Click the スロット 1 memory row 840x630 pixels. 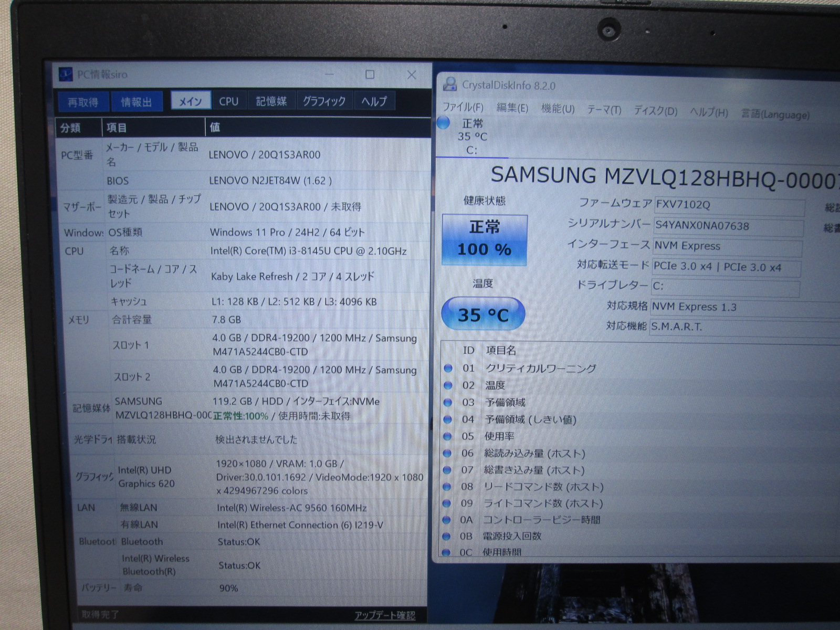point(269,345)
